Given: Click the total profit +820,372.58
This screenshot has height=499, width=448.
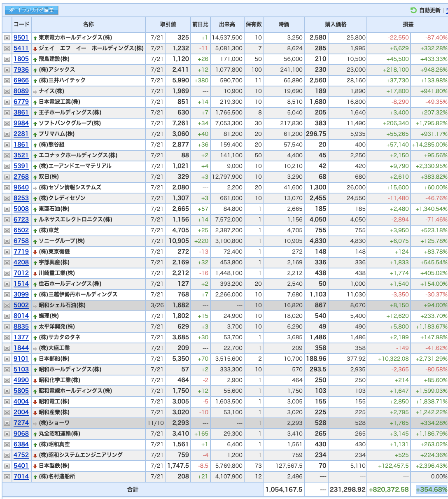Looking at the screenshot, I should tap(389, 490).
